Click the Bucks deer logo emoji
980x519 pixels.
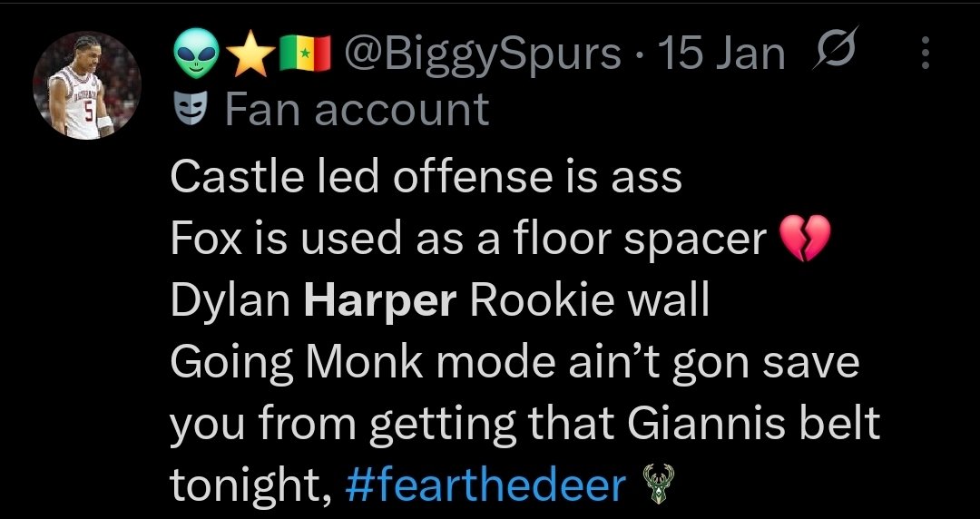[659, 487]
